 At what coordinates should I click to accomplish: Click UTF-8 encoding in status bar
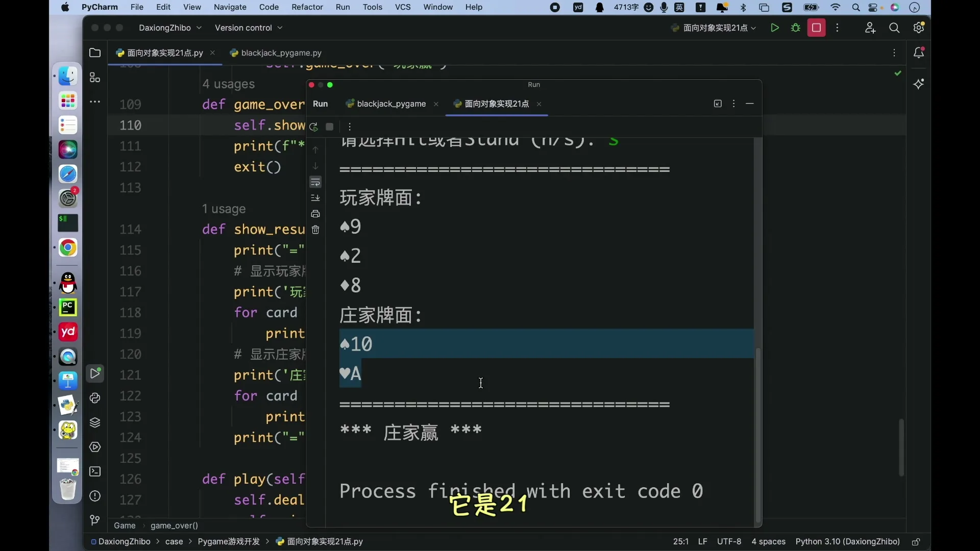point(729,541)
